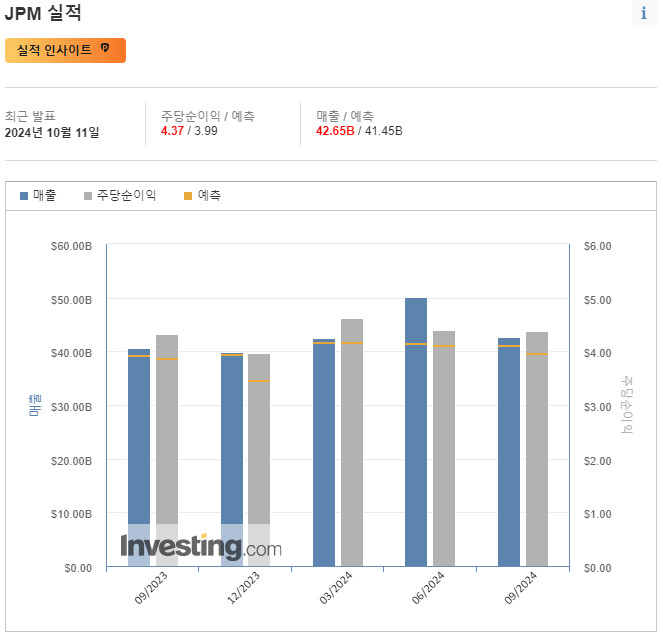Click the 06/2024 gray EPS bar
Screen dimensions: 663x636
point(444,449)
